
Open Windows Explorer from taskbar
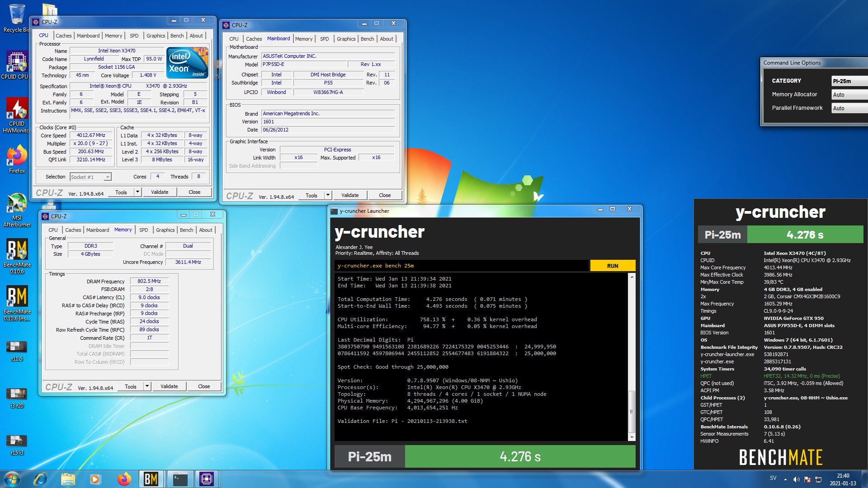click(68, 479)
